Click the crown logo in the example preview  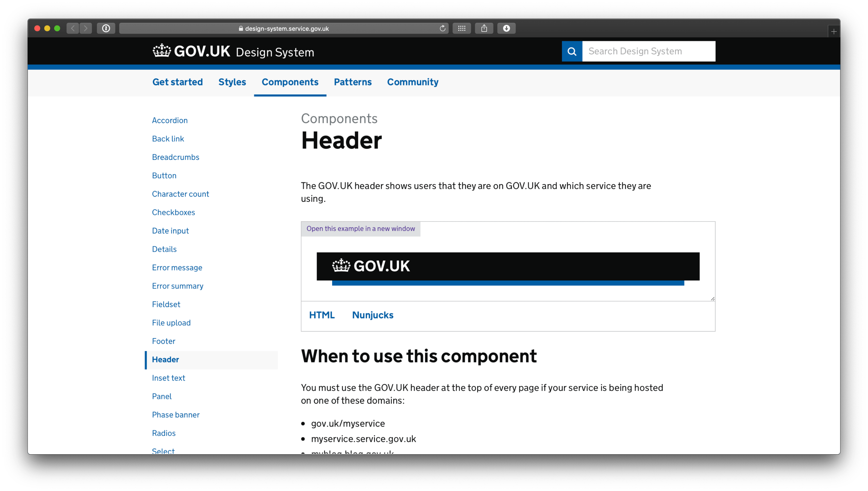[x=341, y=265]
